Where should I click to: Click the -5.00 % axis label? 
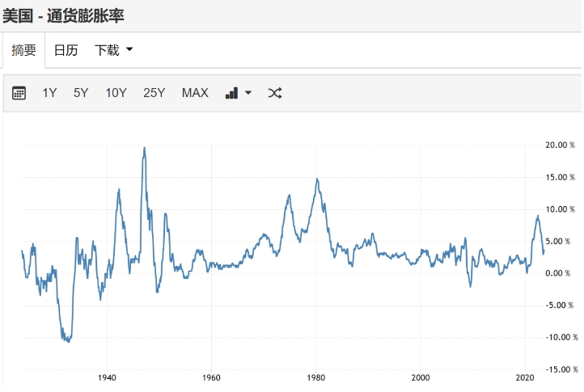(x=560, y=306)
